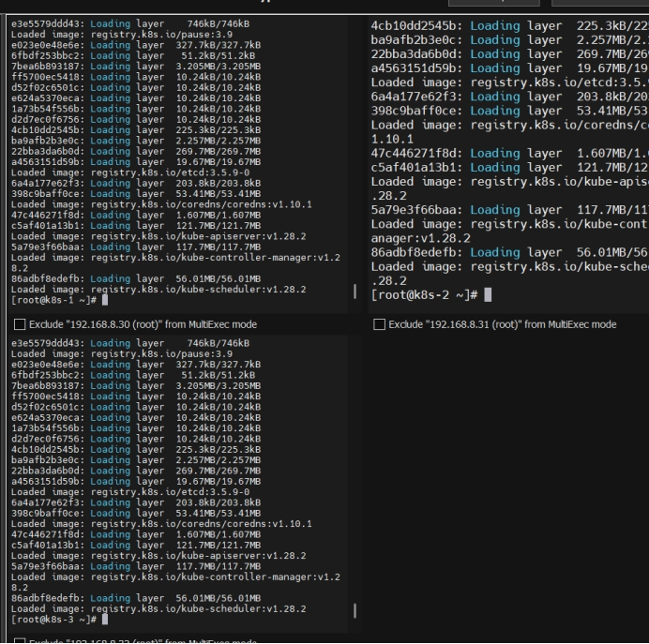Click kube-controller-manager line in k8s-3 terminal
This screenshot has height=644, width=649.
pyautogui.click(x=175, y=577)
